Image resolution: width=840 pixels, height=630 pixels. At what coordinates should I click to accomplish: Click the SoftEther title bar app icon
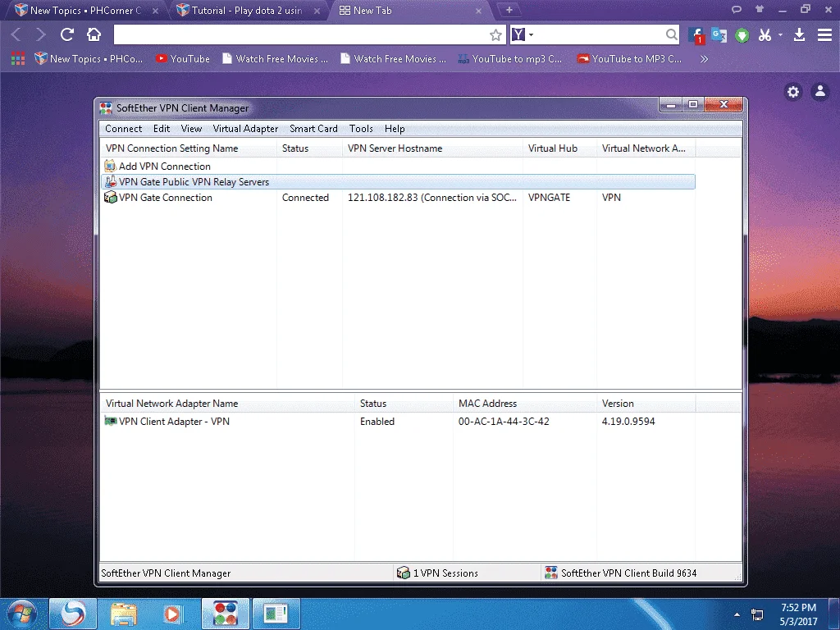[x=106, y=108]
